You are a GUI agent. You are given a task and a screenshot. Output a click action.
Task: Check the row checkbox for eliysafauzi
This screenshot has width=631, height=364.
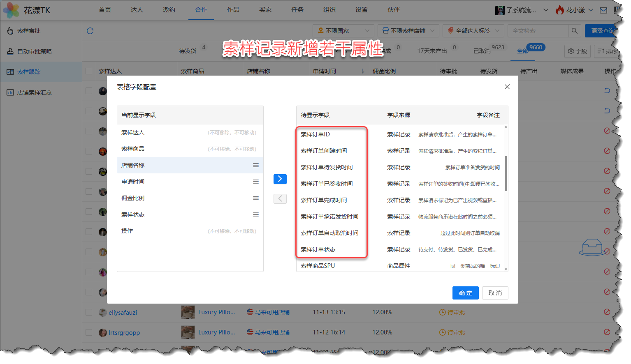click(89, 312)
